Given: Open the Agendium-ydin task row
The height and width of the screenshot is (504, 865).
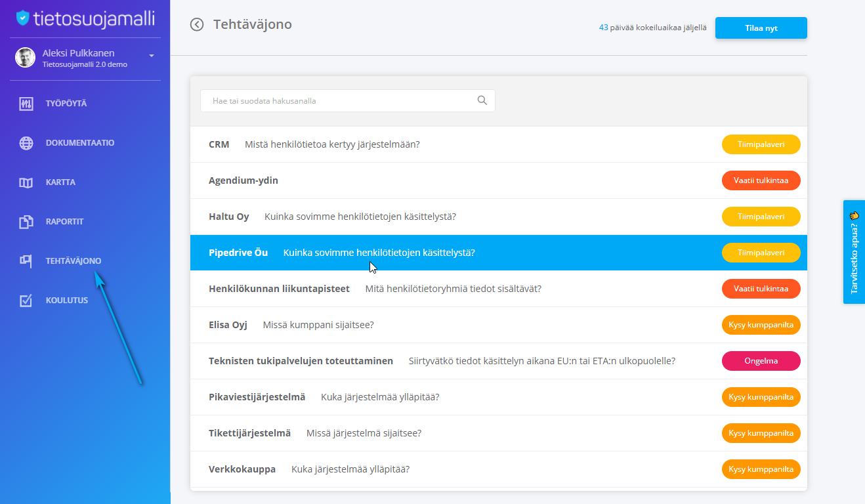Looking at the screenshot, I should point(499,180).
